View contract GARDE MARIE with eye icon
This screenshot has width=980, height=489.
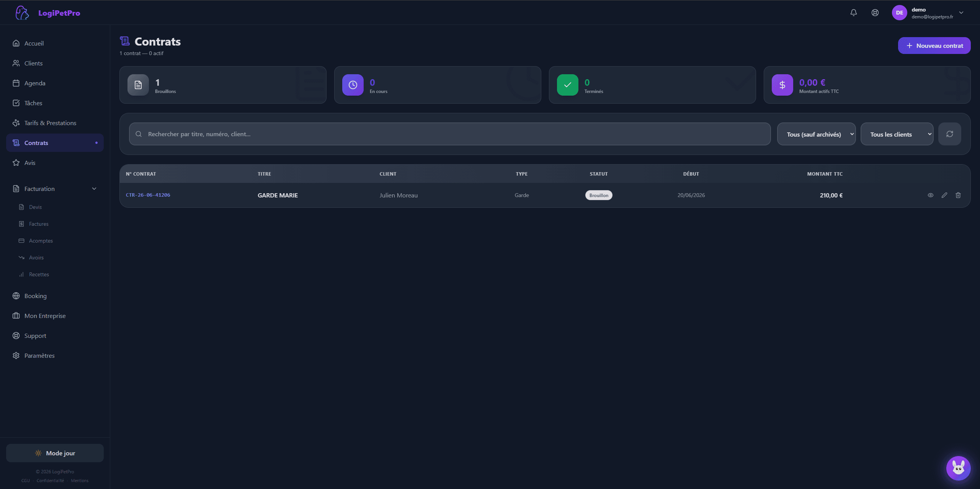pyautogui.click(x=931, y=195)
